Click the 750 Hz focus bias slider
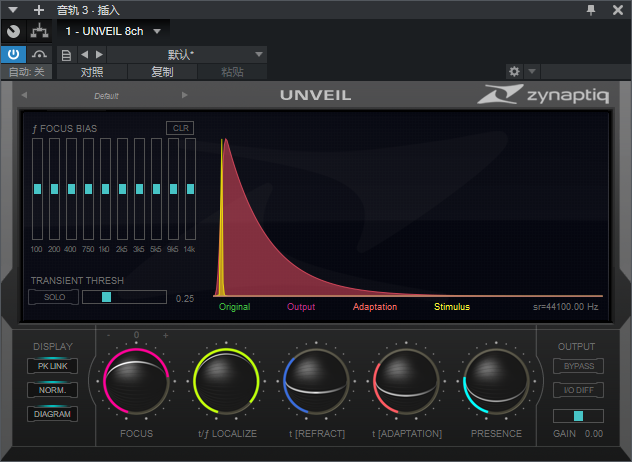Image resolution: width=632 pixels, height=462 pixels. pos(88,189)
